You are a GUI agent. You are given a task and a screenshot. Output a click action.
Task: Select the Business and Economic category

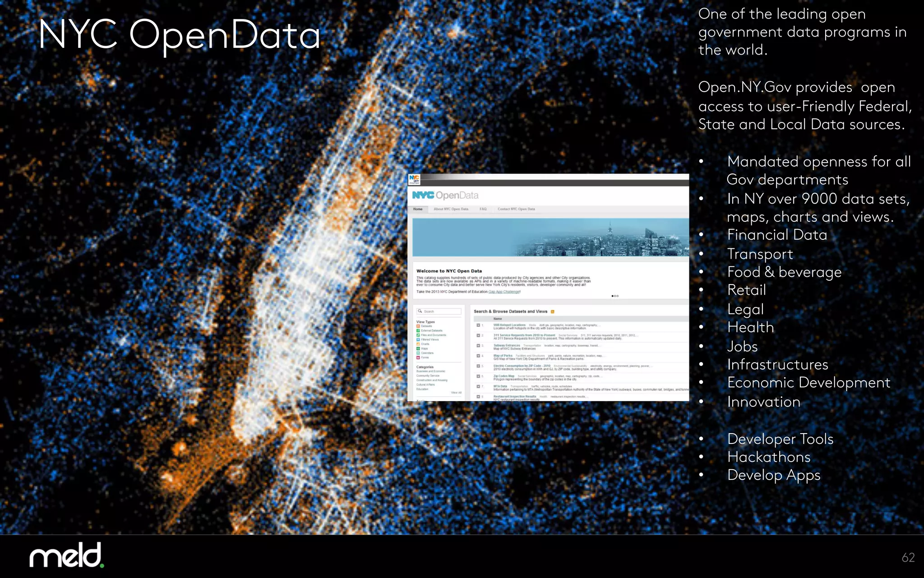coord(431,371)
